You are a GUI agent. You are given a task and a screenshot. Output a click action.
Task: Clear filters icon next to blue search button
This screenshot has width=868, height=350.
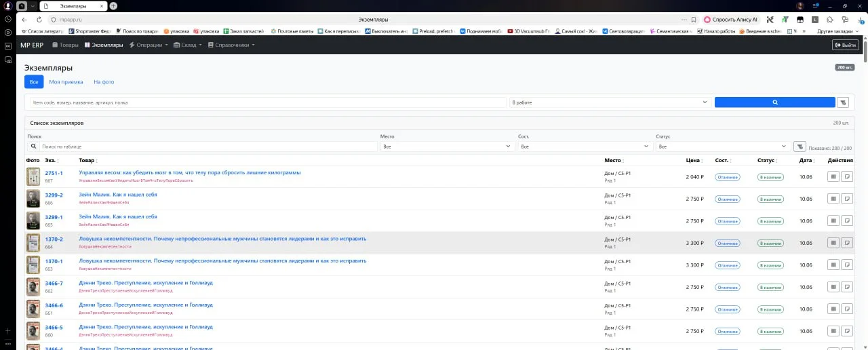click(x=843, y=102)
